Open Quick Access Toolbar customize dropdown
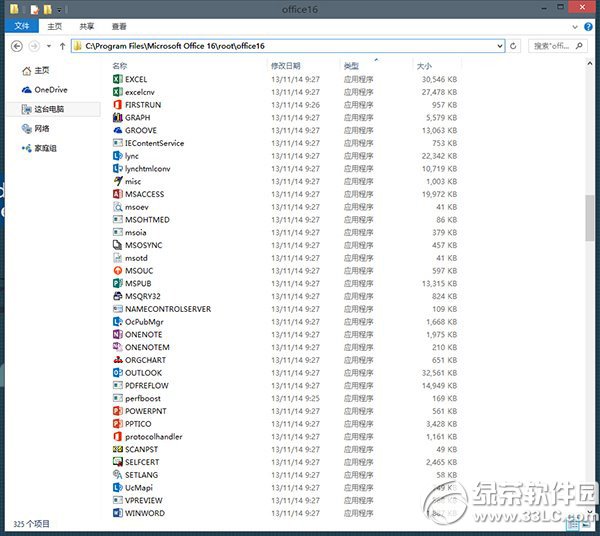This screenshot has height=536, width=600. click(x=59, y=10)
